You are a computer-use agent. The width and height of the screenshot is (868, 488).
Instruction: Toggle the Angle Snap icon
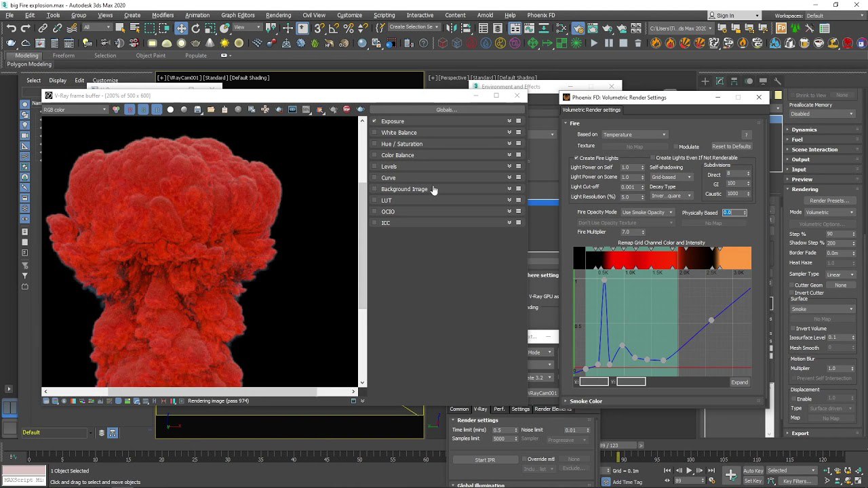[334, 28]
